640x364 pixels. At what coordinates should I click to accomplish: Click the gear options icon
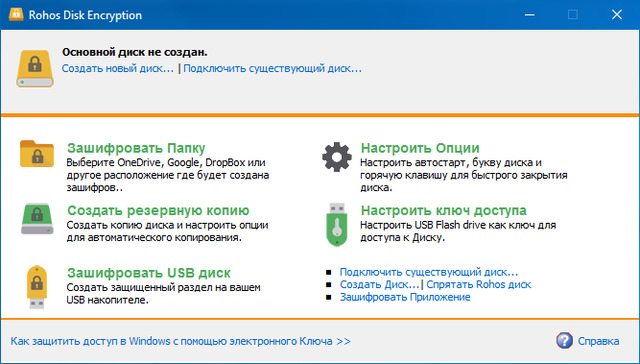point(337,157)
